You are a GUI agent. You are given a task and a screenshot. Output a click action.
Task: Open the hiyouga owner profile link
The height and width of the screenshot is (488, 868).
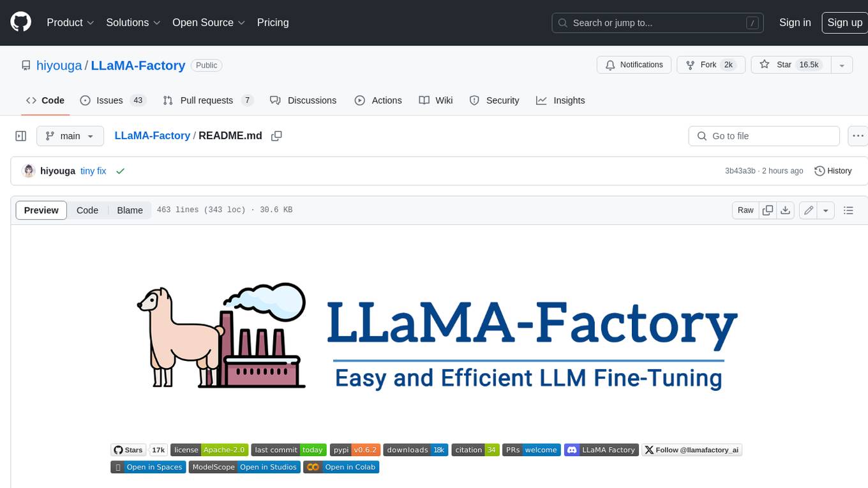(59, 65)
